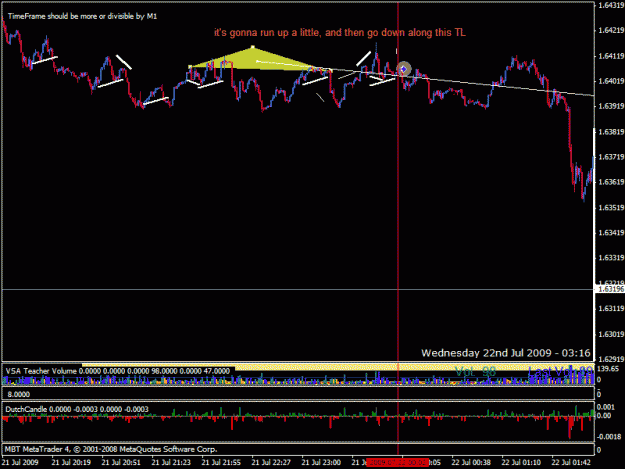Click the 'TimeFrame should be more or divisible by M1' text
Viewport: 625px width, 469px height.
point(82,16)
